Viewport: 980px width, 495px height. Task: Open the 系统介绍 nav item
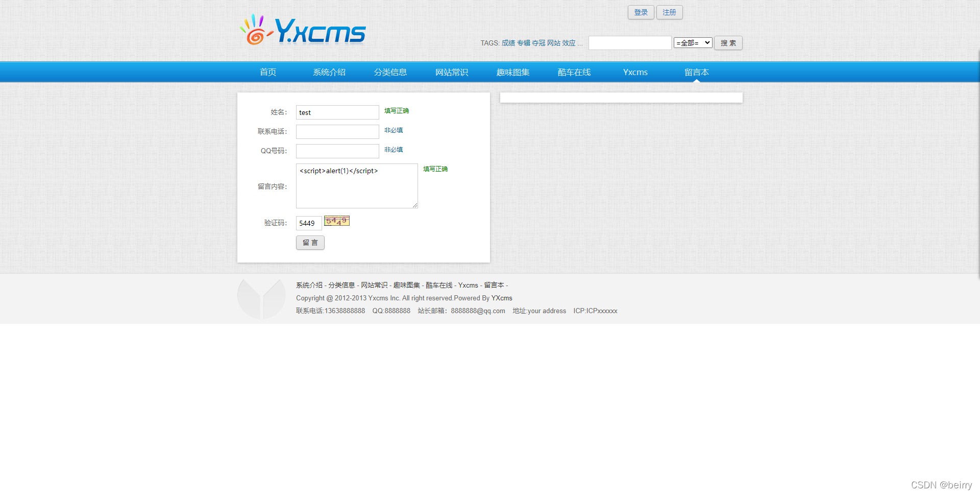tap(329, 72)
